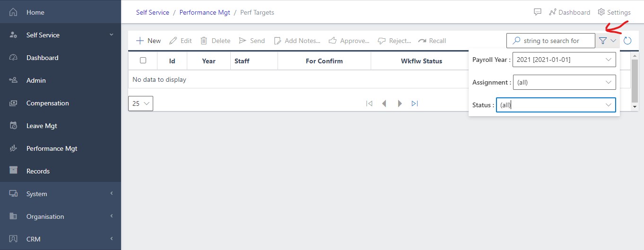Expand the CRM menu
Viewport: 644px width, 250px height.
(x=61, y=239)
